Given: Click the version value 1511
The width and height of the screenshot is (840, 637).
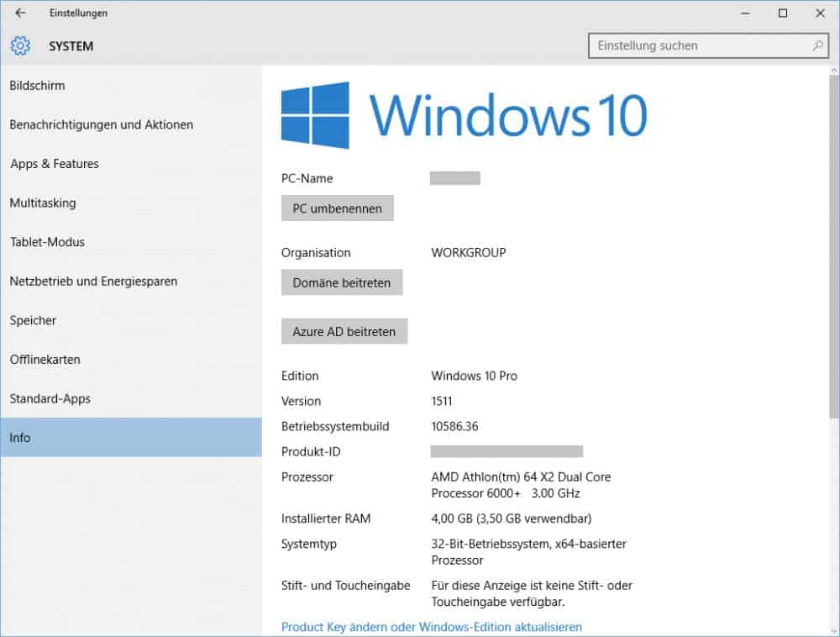Looking at the screenshot, I should (442, 401).
